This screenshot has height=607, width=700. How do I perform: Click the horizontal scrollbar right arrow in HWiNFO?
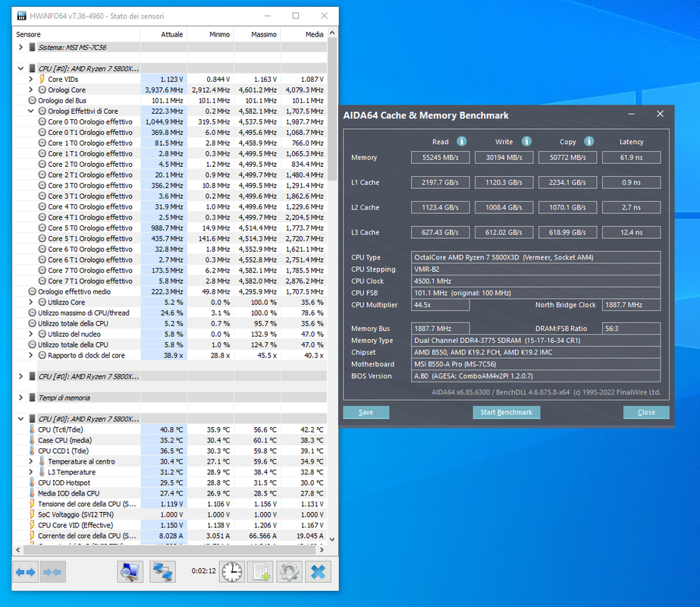pos(322,550)
